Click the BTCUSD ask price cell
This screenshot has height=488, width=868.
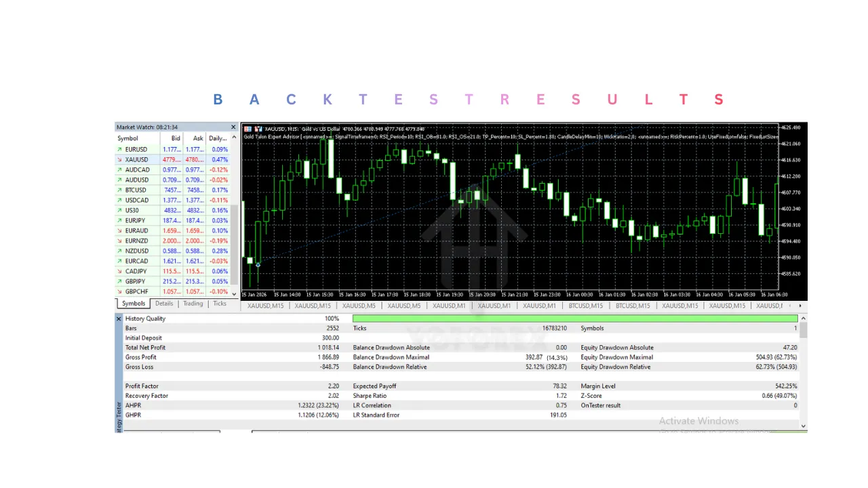click(195, 190)
